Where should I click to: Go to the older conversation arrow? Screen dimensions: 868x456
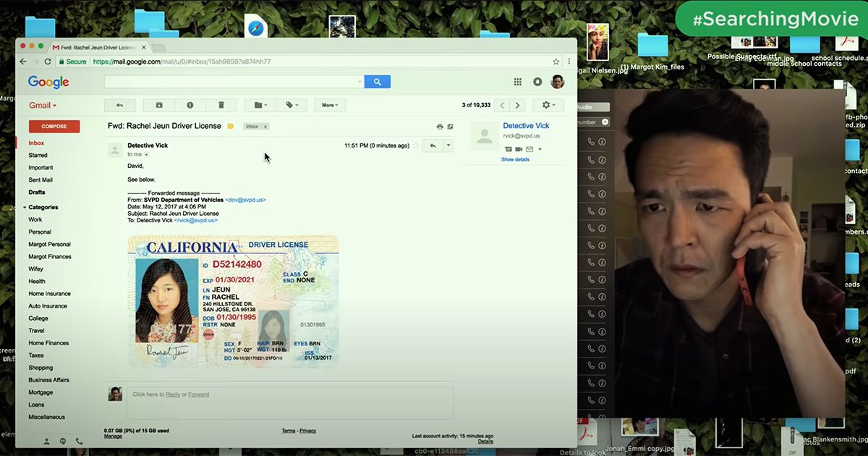(x=517, y=105)
